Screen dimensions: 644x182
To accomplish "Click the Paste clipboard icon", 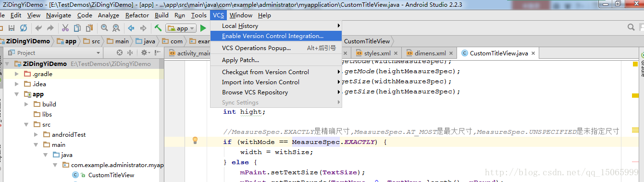I will point(89,28).
